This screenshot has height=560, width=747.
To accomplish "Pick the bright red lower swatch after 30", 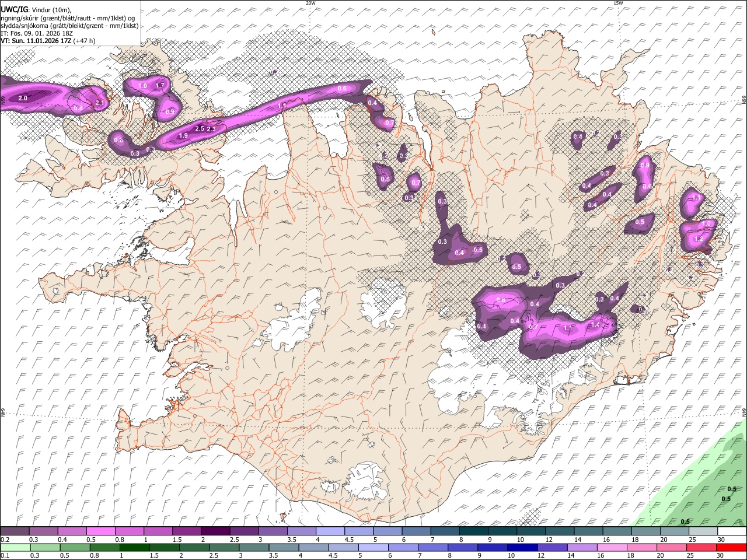I will [x=731, y=548].
